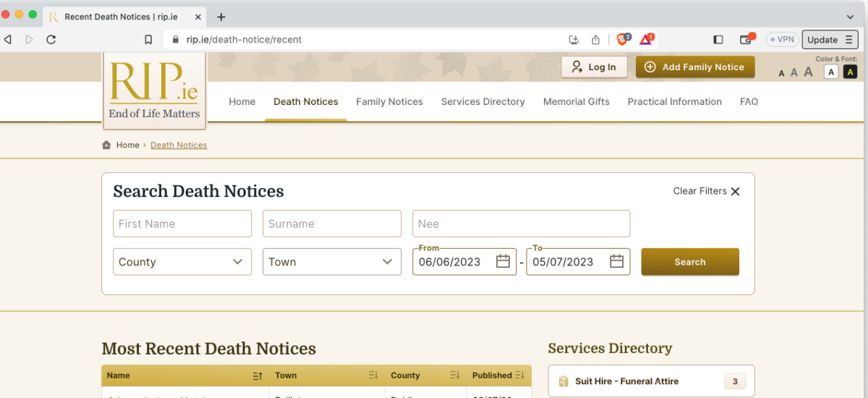This screenshot has height=398, width=868.
Task: Open the Family Notices menu item
Action: pyautogui.click(x=389, y=101)
